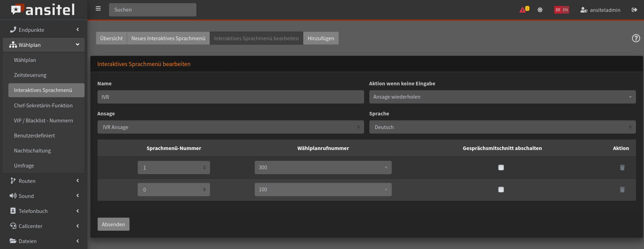Click the hamburger menu toggle icon
This screenshot has height=249, width=644.
(98, 9)
